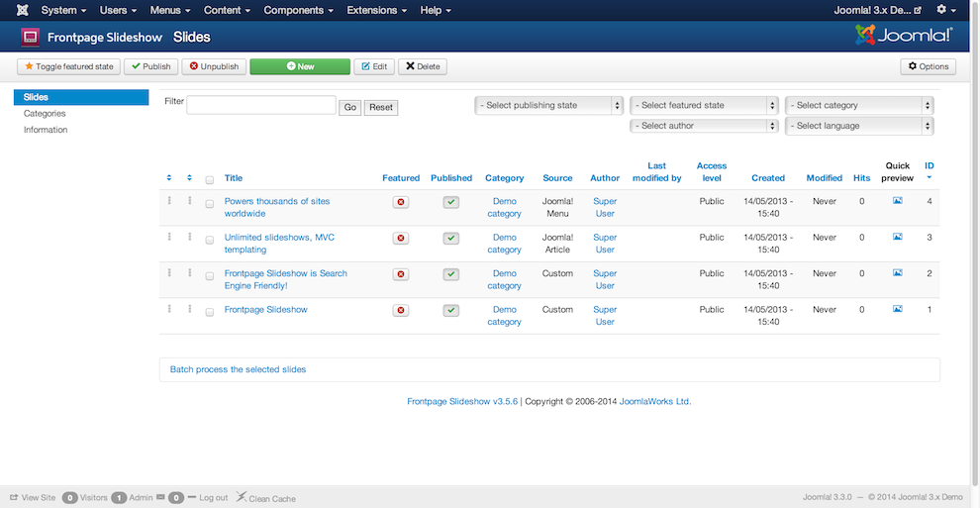Open 'Batch process the selected slides'

239,369
